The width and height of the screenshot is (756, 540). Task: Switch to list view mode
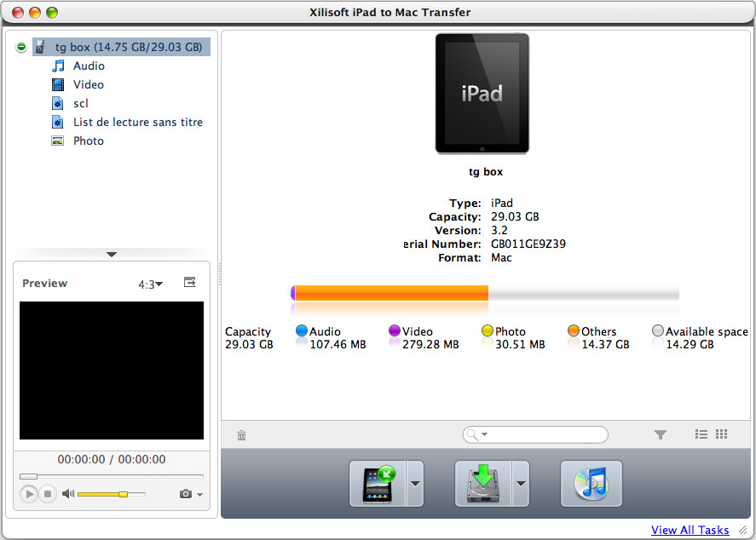tap(701, 434)
